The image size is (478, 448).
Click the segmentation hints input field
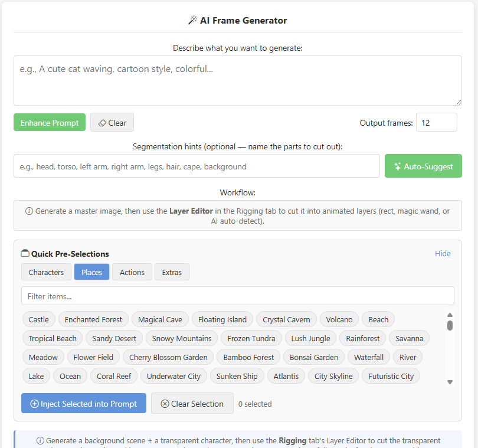tap(197, 166)
